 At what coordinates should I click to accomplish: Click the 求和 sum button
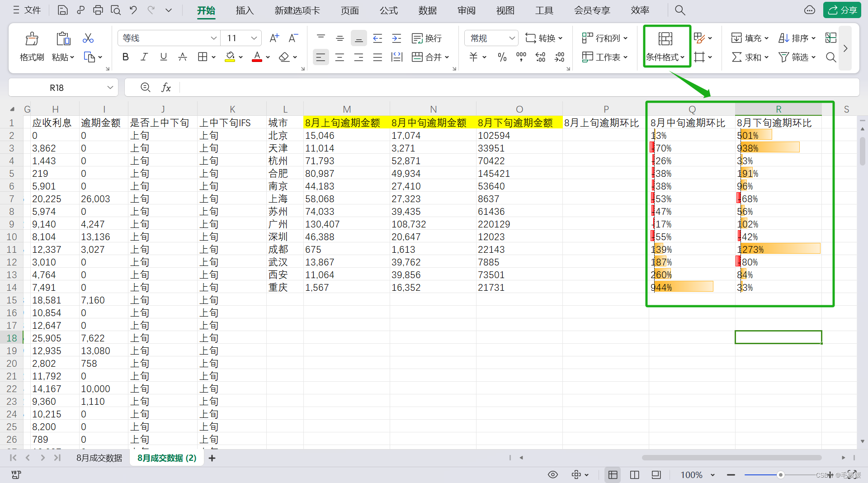click(x=750, y=57)
